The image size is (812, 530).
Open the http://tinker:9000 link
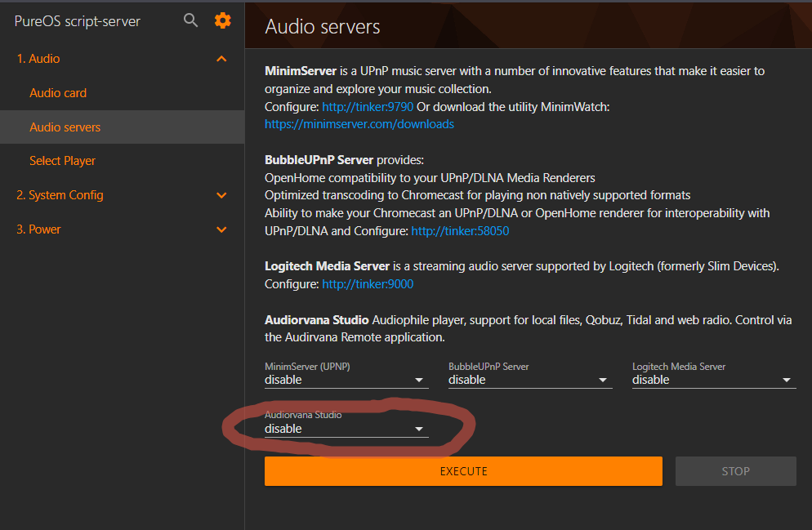tap(368, 284)
